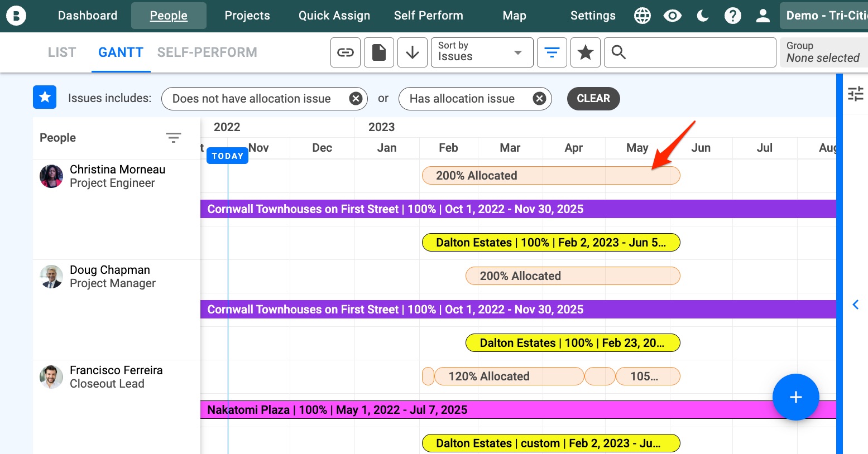The width and height of the screenshot is (868, 454).
Task: Click Christina's 200% Allocated bar
Action: click(551, 176)
